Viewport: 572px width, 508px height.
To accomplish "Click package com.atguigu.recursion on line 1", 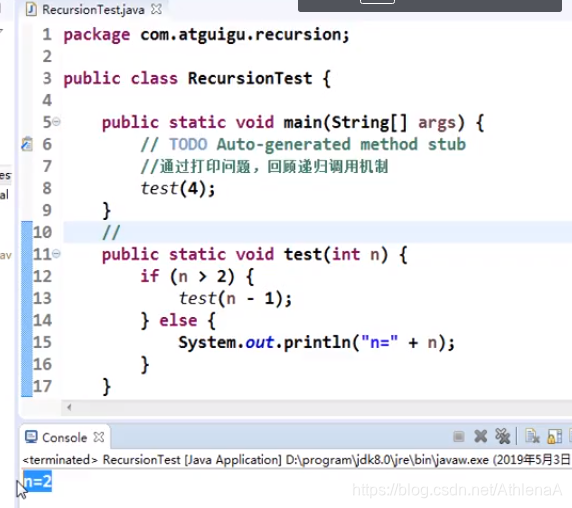I will 206,35.
